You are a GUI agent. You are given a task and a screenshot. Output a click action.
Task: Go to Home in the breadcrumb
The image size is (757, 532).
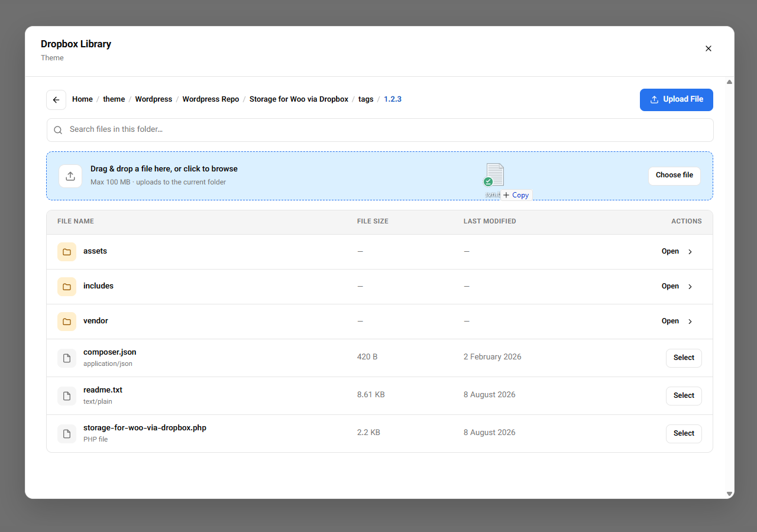[x=82, y=99]
